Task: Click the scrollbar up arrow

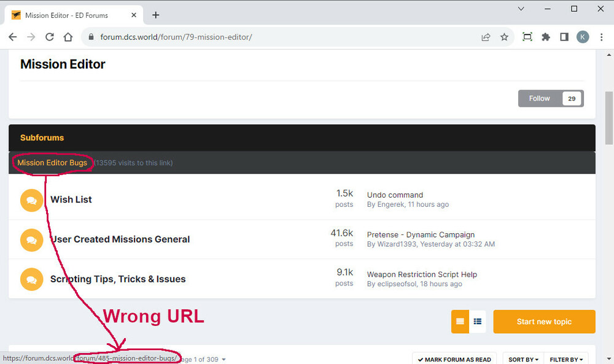Action: click(x=609, y=55)
